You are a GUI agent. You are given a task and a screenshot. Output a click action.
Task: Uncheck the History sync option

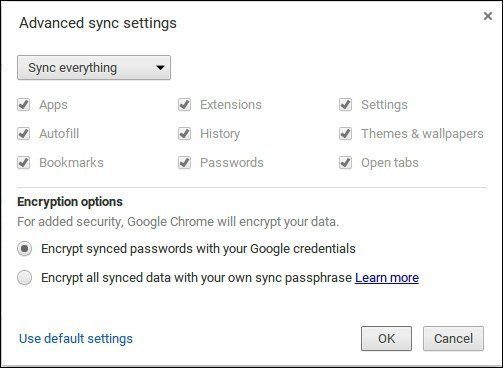pyautogui.click(x=185, y=134)
